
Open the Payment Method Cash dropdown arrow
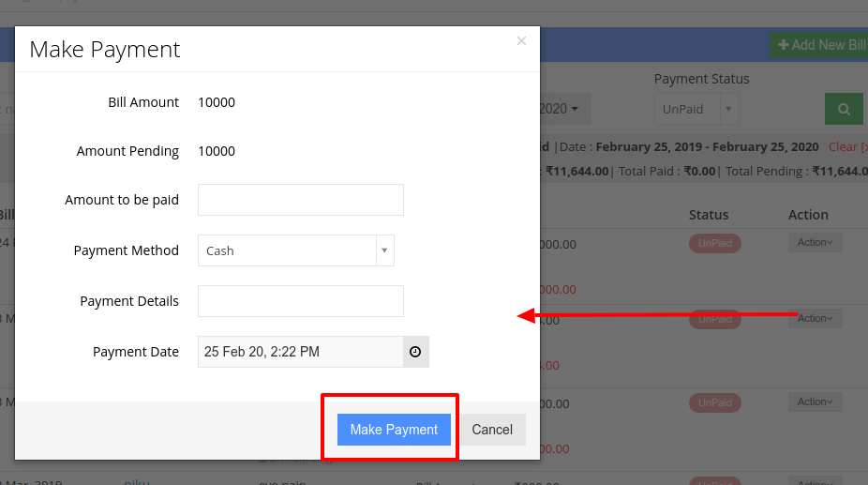pyautogui.click(x=384, y=250)
